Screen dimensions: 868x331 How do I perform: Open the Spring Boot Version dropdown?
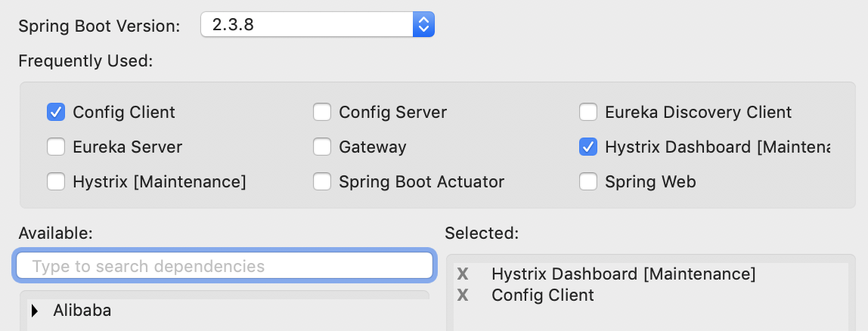pos(318,24)
